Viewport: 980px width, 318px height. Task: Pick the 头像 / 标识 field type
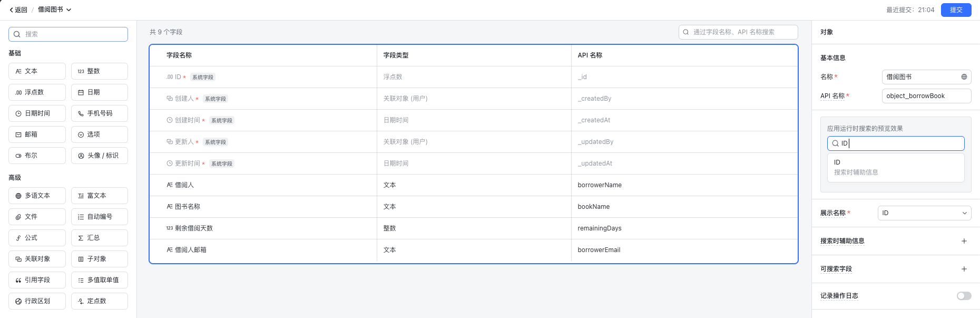100,156
